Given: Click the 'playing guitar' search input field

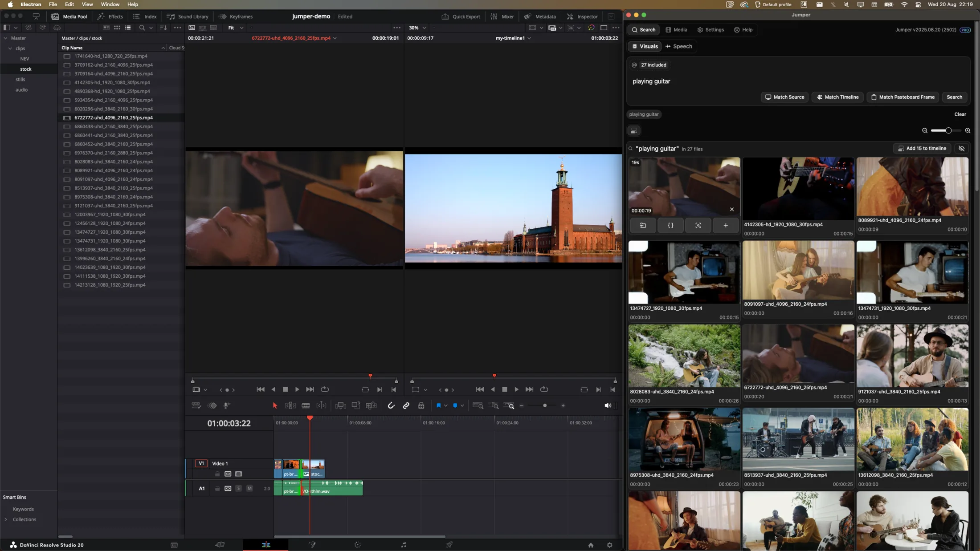Looking at the screenshot, I should (x=798, y=81).
